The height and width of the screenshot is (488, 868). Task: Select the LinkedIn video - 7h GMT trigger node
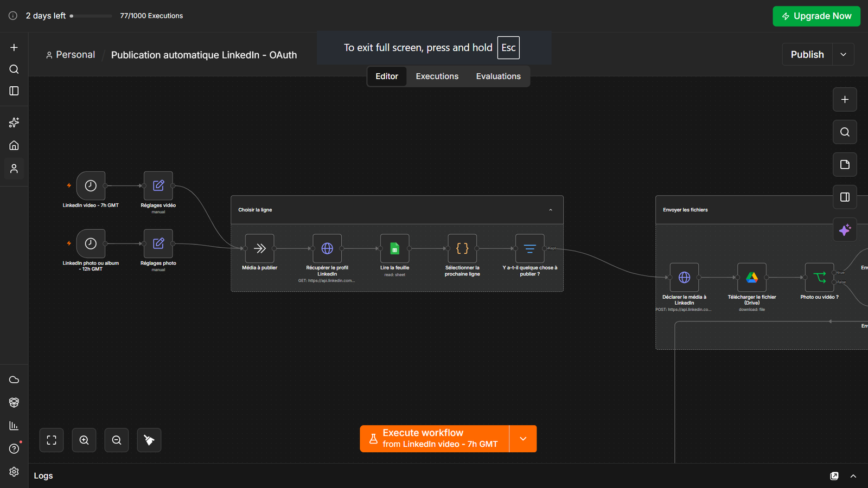point(91,185)
